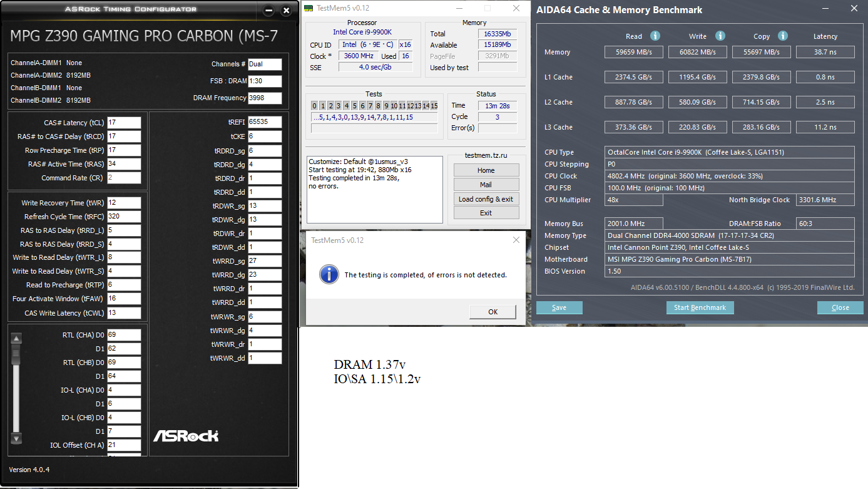868x489 pixels.
Task: Click test number 15 box in TestMem5
Action: (434, 105)
